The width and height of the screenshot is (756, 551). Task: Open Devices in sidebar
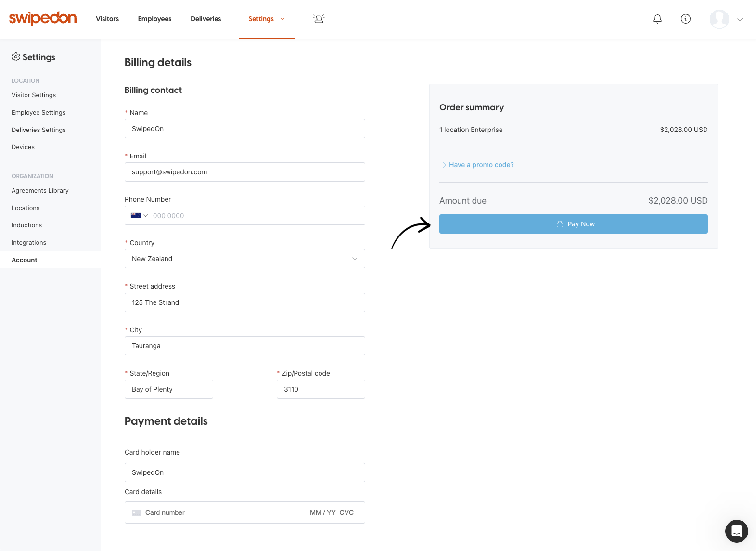(x=23, y=147)
